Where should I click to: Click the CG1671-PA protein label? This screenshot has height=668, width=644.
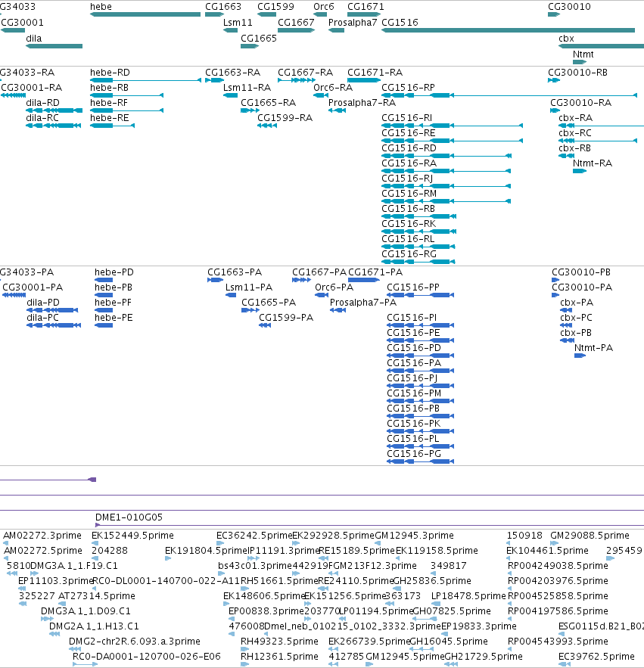tap(375, 272)
